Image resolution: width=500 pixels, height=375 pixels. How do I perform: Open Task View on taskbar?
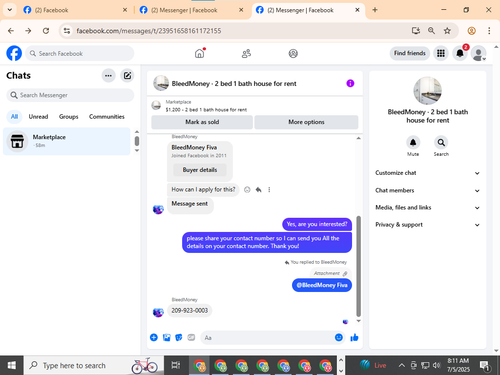point(176,365)
